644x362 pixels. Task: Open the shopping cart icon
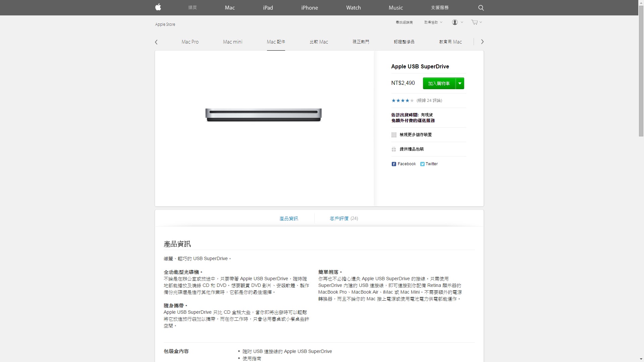point(474,22)
